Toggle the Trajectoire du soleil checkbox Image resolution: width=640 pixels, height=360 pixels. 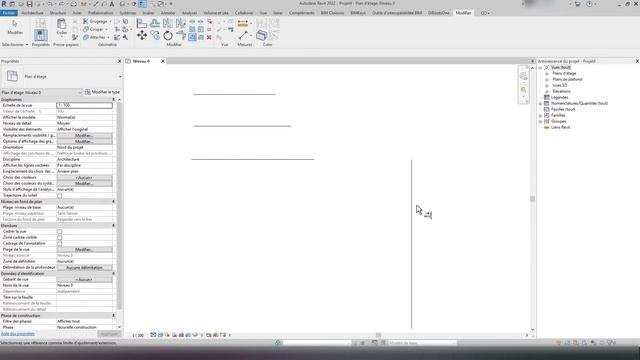(60, 196)
